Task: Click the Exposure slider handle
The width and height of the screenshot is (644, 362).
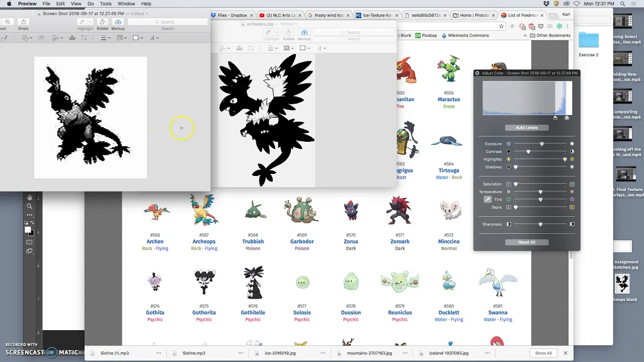Action: point(541,144)
